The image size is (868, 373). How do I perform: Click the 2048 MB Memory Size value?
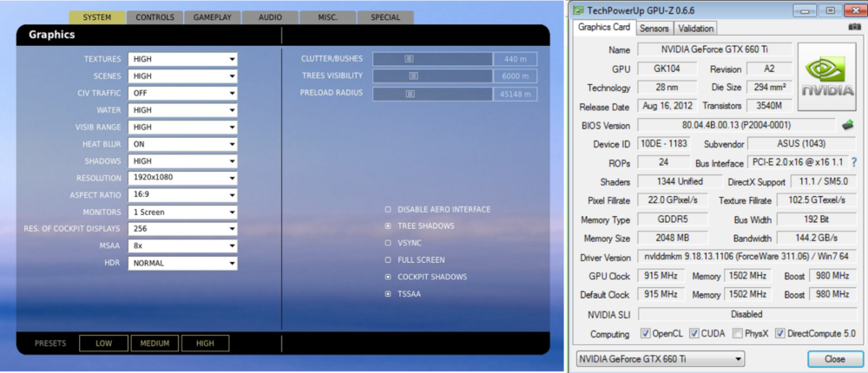(x=673, y=238)
